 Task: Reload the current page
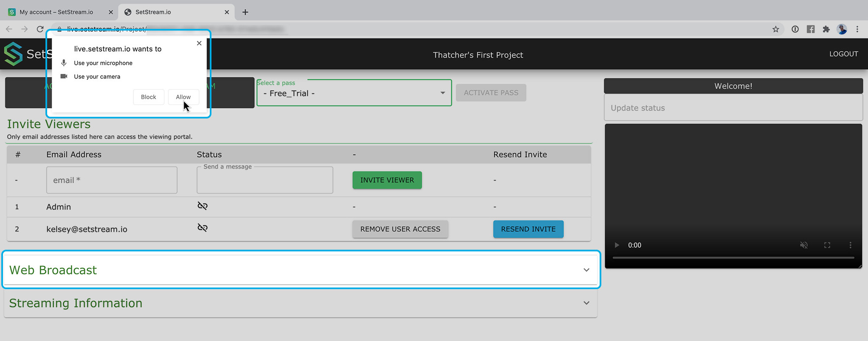pyautogui.click(x=40, y=29)
